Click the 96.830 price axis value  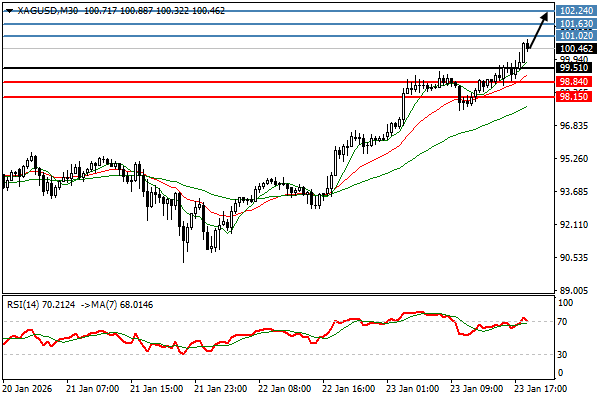pyautogui.click(x=574, y=126)
